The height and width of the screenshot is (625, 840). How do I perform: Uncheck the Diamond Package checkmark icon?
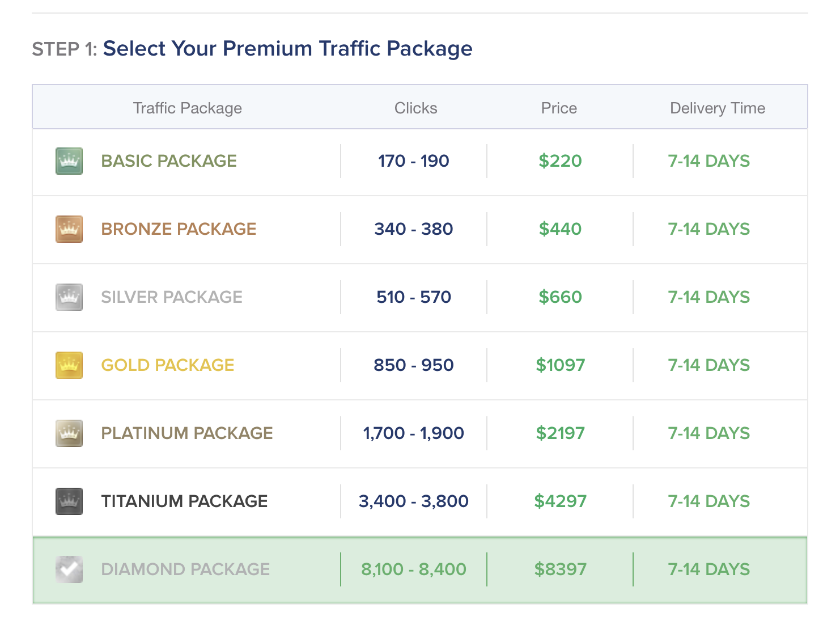pyautogui.click(x=69, y=569)
